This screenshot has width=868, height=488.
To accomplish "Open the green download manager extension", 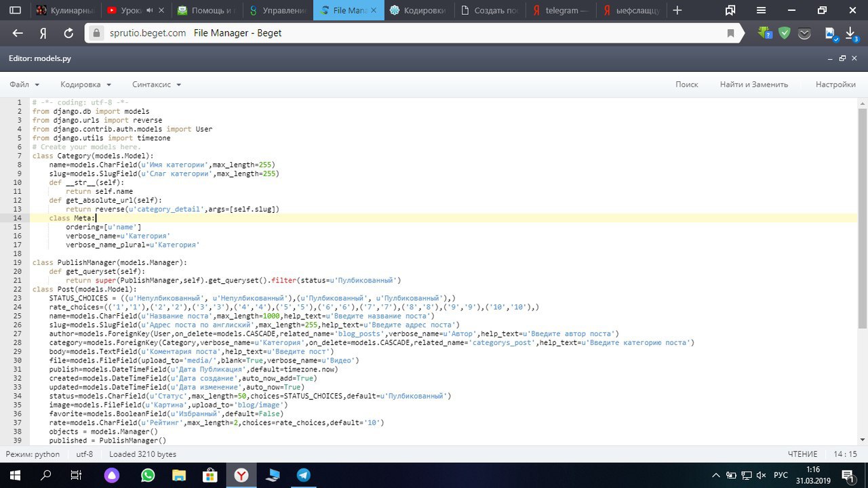I will pyautogui.click(x=765, y=33).
